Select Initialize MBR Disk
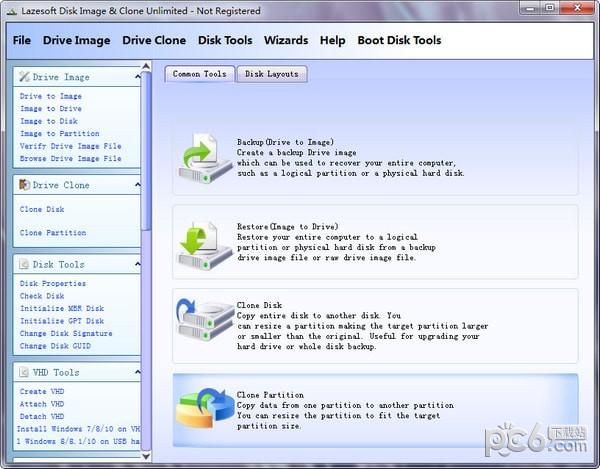The image size is (600, 469). coord(62,308)
